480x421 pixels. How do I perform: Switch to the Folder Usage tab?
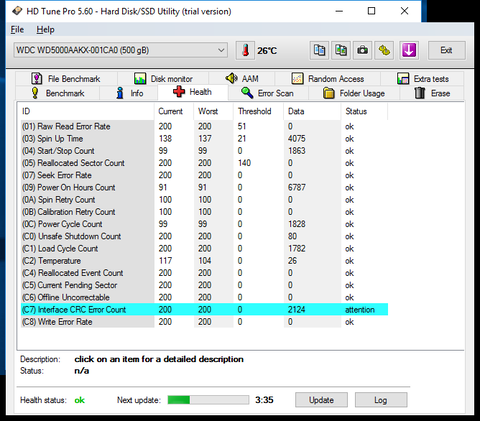(354, 93)
